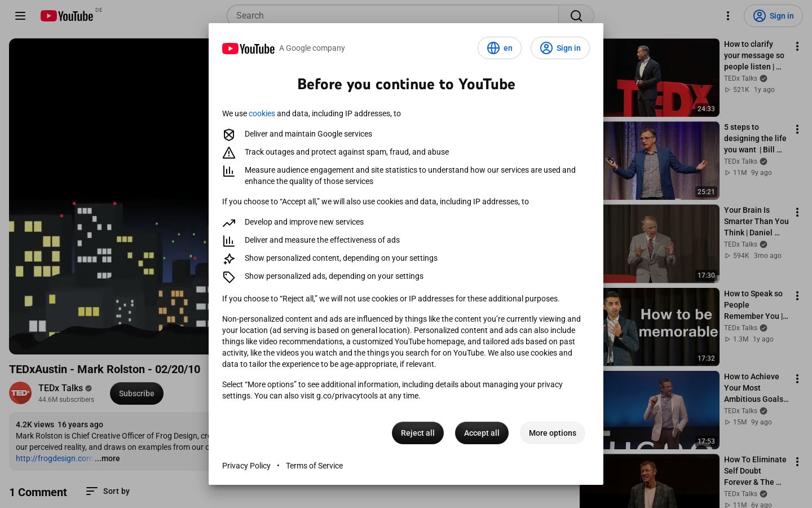Open the cookies information link
This screenshot has width=812, height=508.
pos(262,113)
